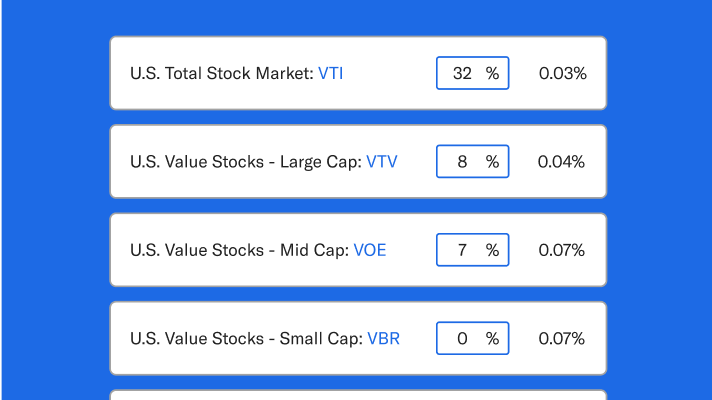
Task: Click the 0.07% expense ratio for VOE
Action: (x=562, y=250)
